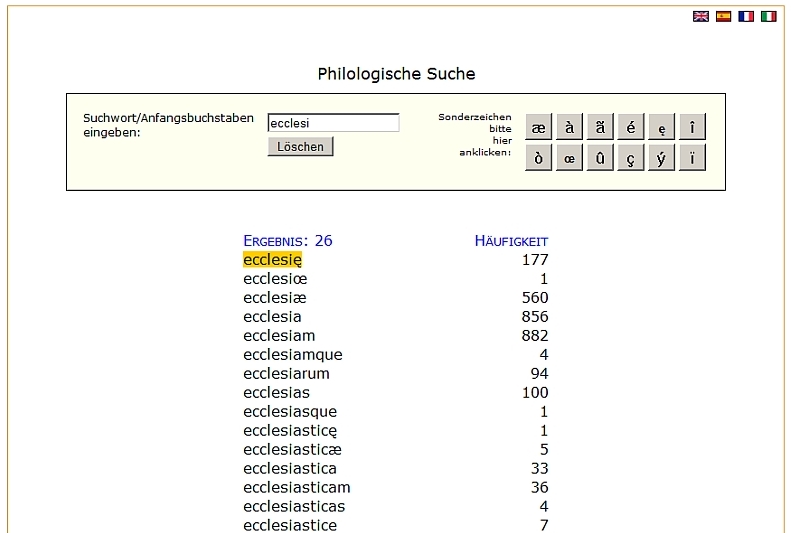Focus the search word input field
The image size is (791, 533).
(333, 123)
